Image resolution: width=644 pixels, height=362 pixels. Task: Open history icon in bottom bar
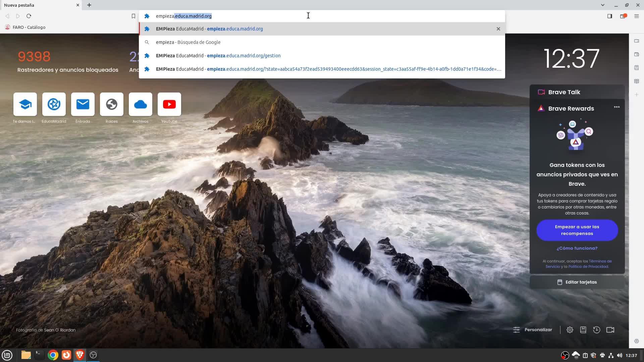(596, 330)
